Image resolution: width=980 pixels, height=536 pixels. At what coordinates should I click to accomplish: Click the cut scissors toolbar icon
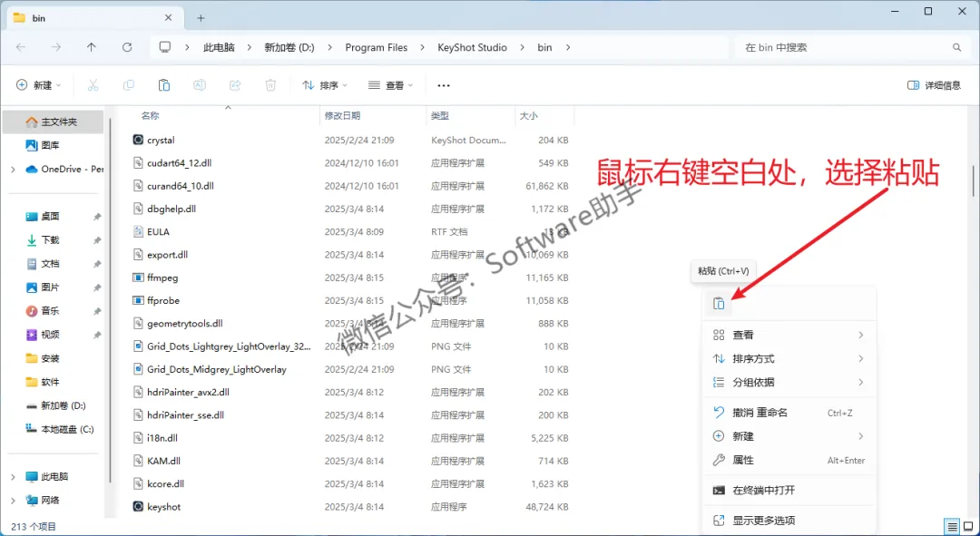[x=93, y=85]
